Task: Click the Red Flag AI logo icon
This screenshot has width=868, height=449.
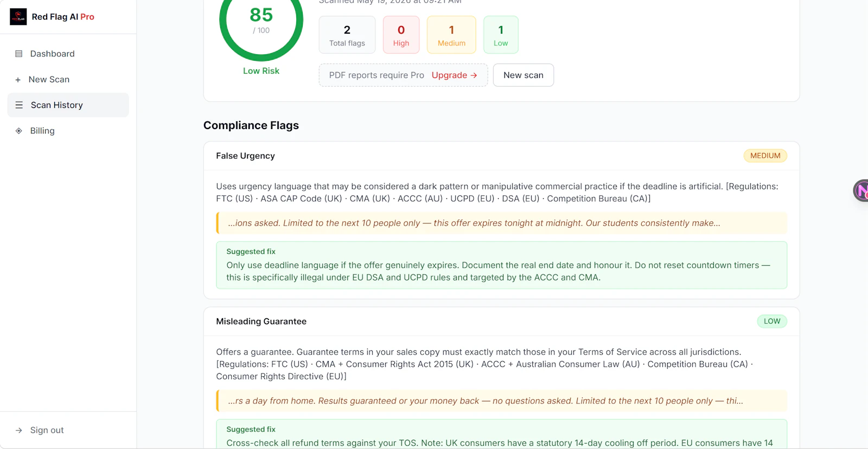Action: [18, 17]
